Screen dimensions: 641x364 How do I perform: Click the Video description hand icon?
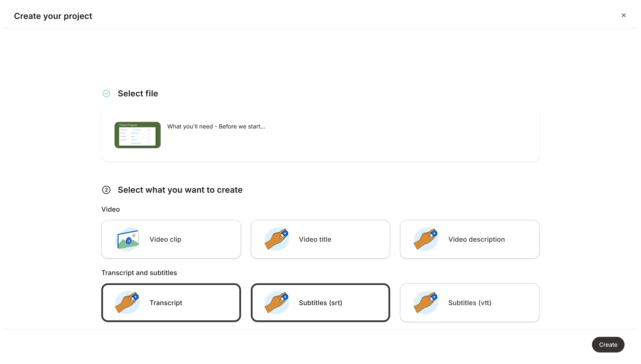426,239
